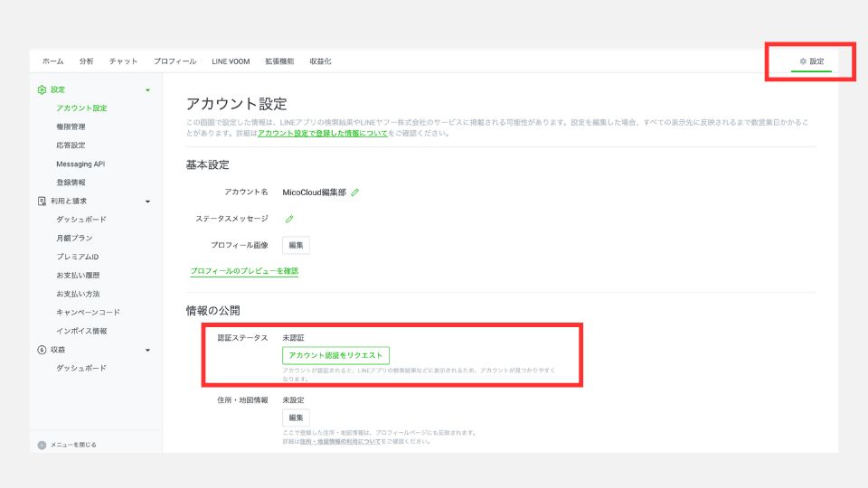Open ダッシュボード under 収益
Image resolution: width=868 pixels, height=488 pixels.
(80, 368)
